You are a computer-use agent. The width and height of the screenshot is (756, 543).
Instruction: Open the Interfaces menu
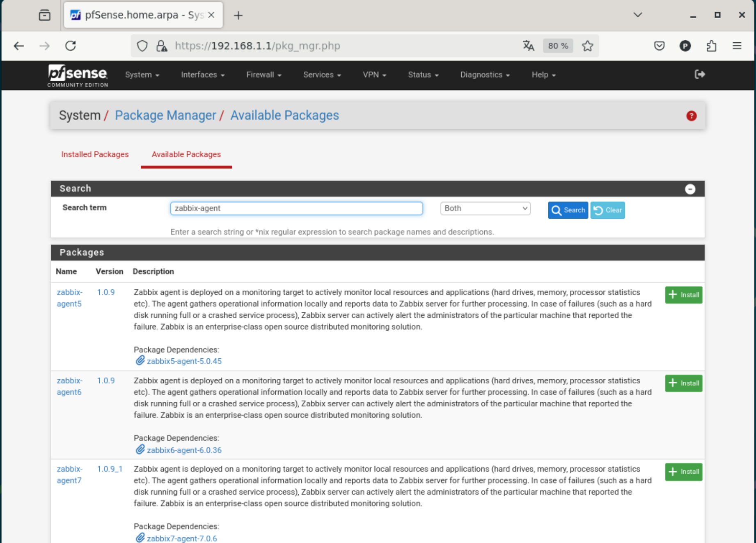[203, 75]
